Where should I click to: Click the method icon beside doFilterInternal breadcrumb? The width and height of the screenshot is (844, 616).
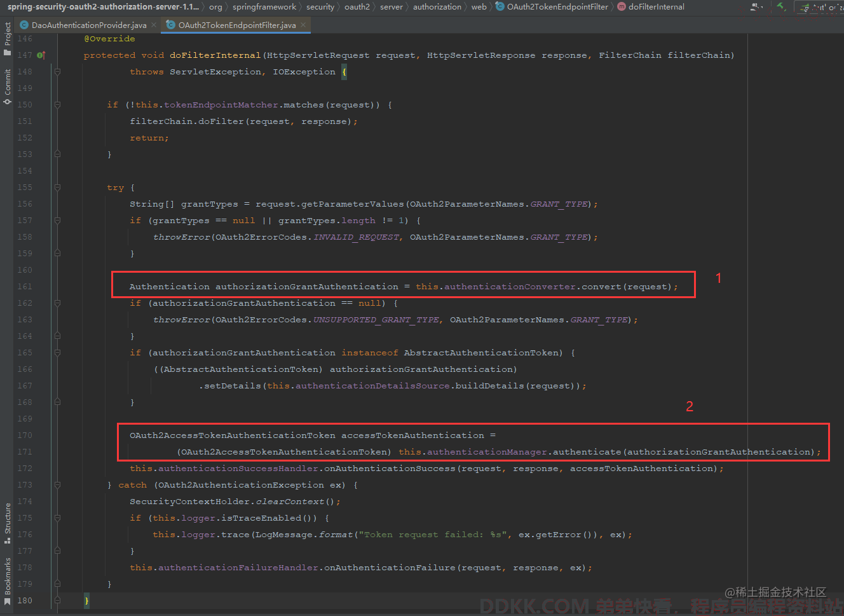coord(622,7)
